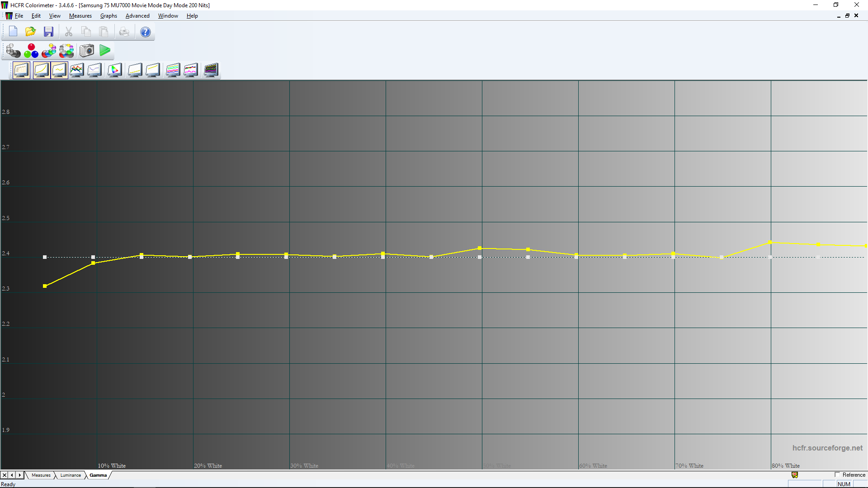
Task: Open the Measures menu
Action: 80,16
